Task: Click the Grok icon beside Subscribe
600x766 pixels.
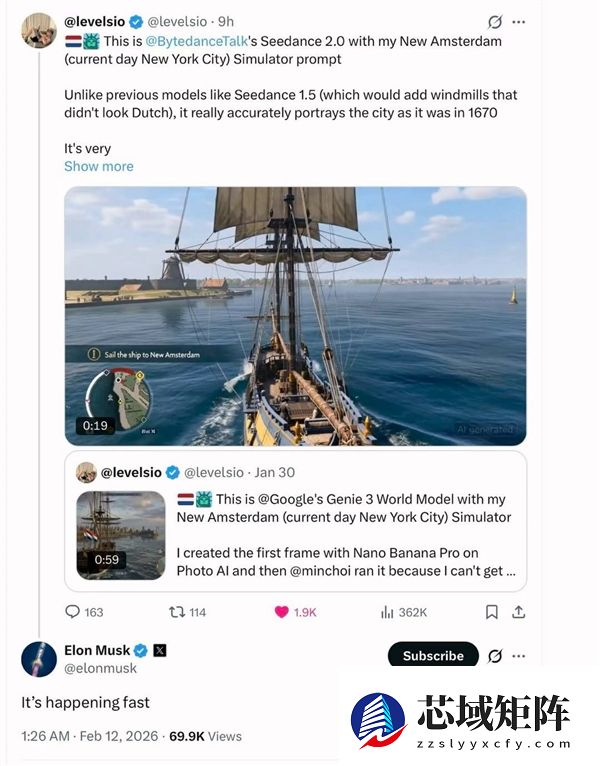Action: point(494,656)
